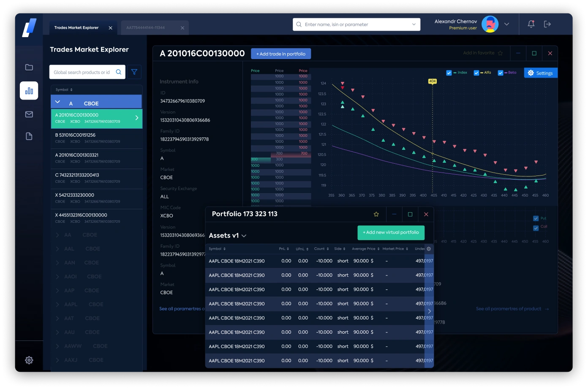Toggle the Index chart checkbox
The height and width of the screenshot is (389, 588).
449,73
